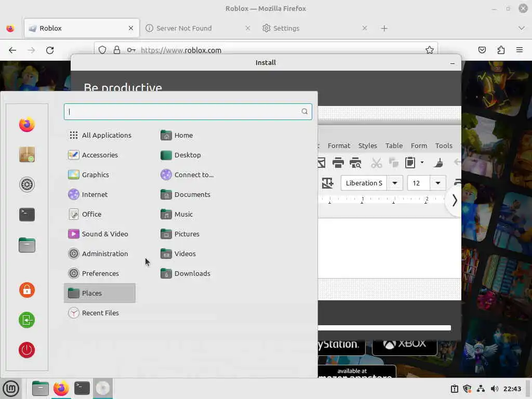Open Files folder icon in menu sidebar

(x=27, y=245)
